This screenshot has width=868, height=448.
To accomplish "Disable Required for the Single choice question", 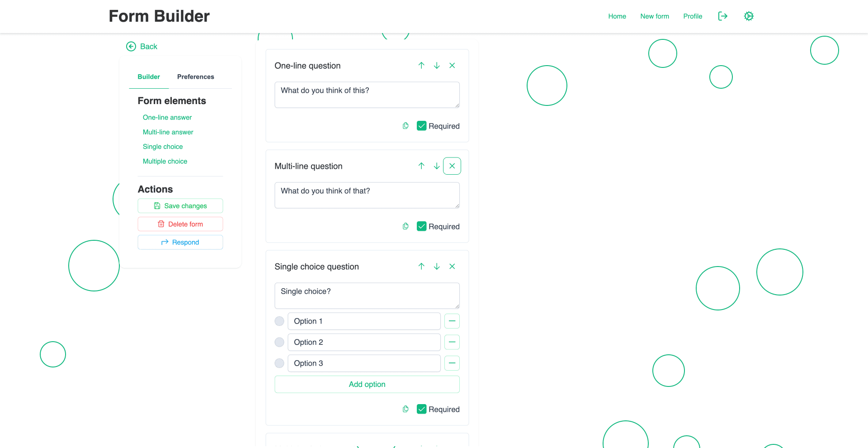I will point(421,409).
